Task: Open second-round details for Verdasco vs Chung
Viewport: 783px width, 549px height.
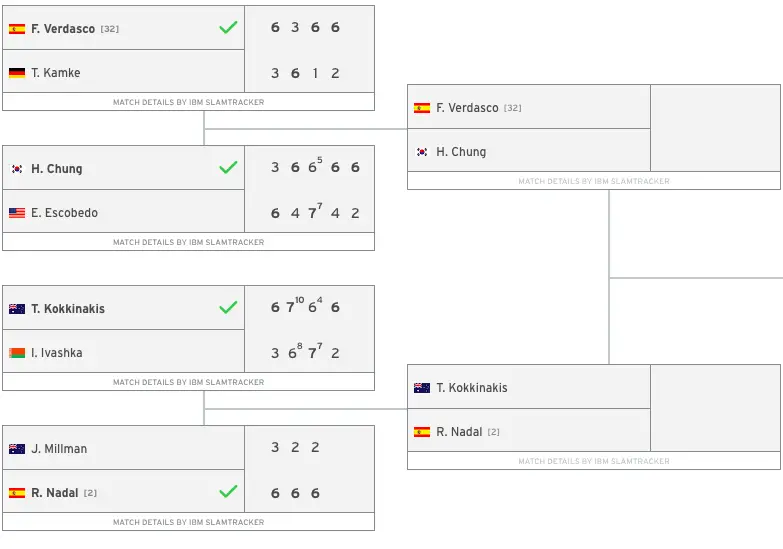Action: [x=594, y=181]
